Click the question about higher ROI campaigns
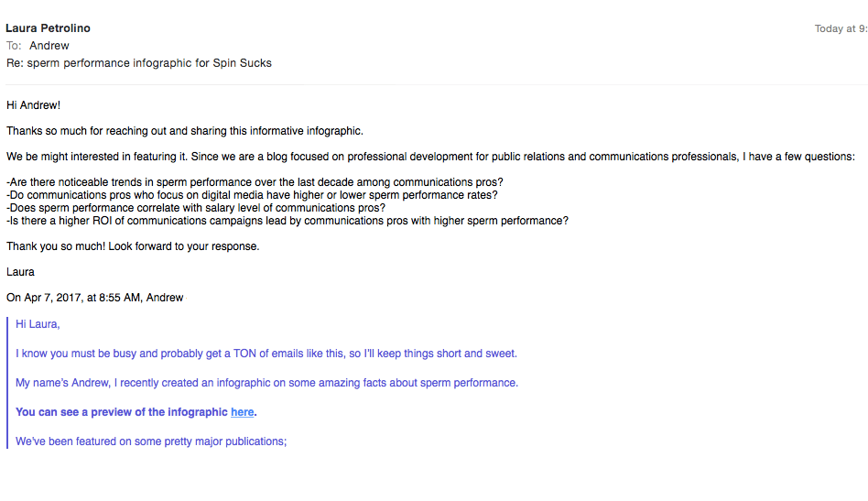The height and width of the screenshot is (501, 868). [x=288, y=221]
